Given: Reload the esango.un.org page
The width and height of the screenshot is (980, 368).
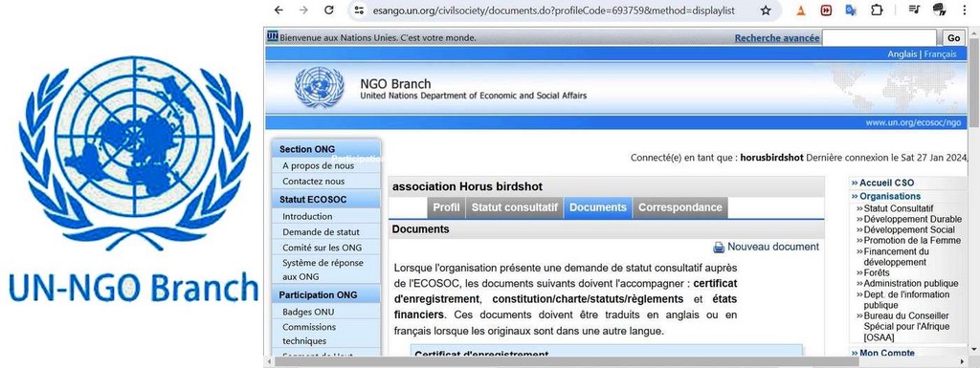Looking at the screenshot, I should click(329, 10).
